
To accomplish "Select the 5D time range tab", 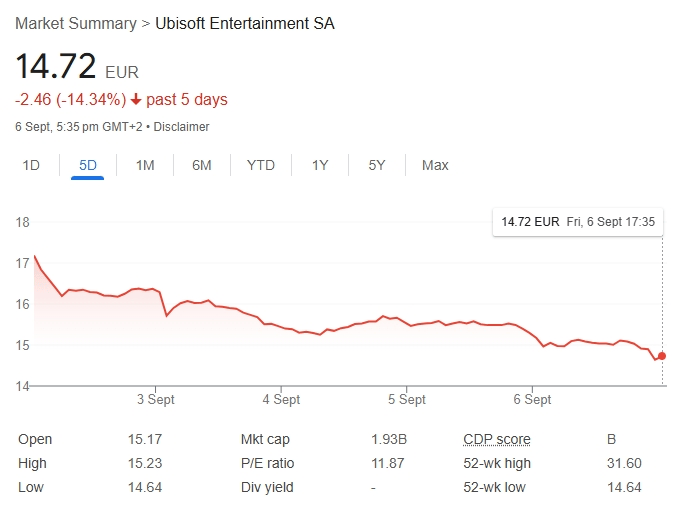I will click(x=88, y=165).
